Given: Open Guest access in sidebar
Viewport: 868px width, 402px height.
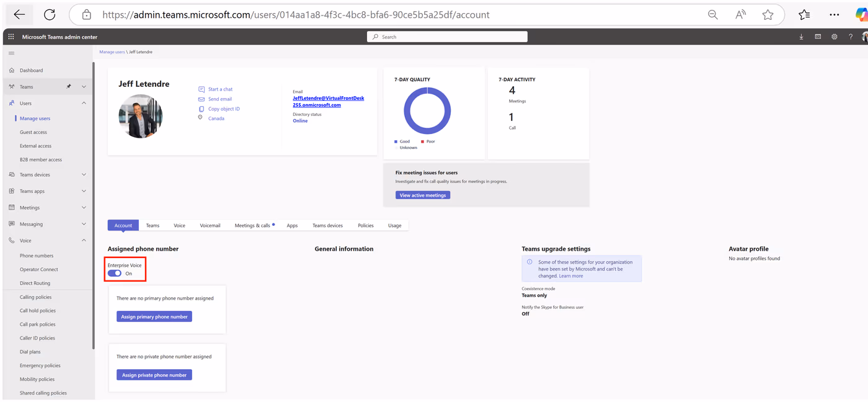Looking at the screenshot, I should (x=33, y=132).
